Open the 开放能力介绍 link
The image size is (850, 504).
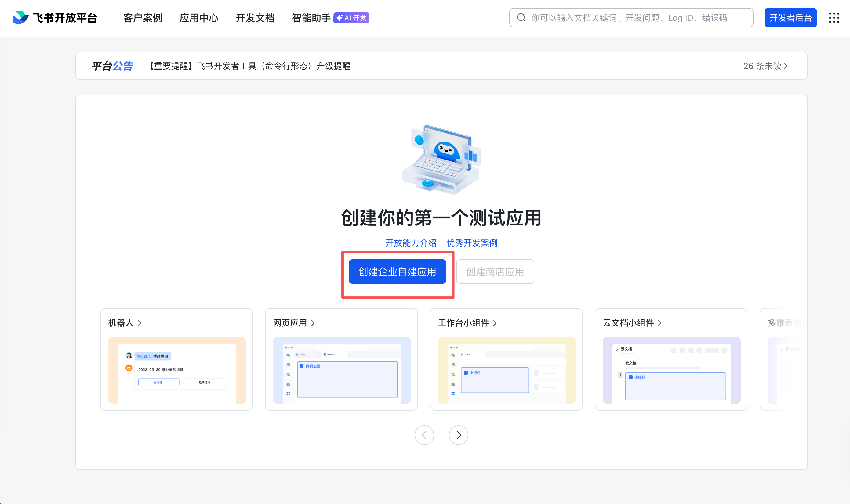coord(410,243)
